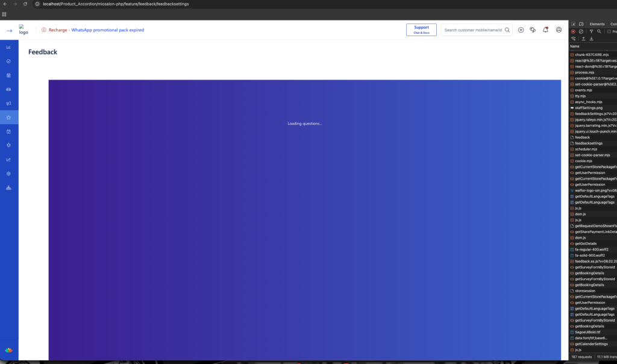Image resolution: width=617 pixels, height=364 pixels.
Task: Click the browser address bar URL
Action: pos(116,4)
